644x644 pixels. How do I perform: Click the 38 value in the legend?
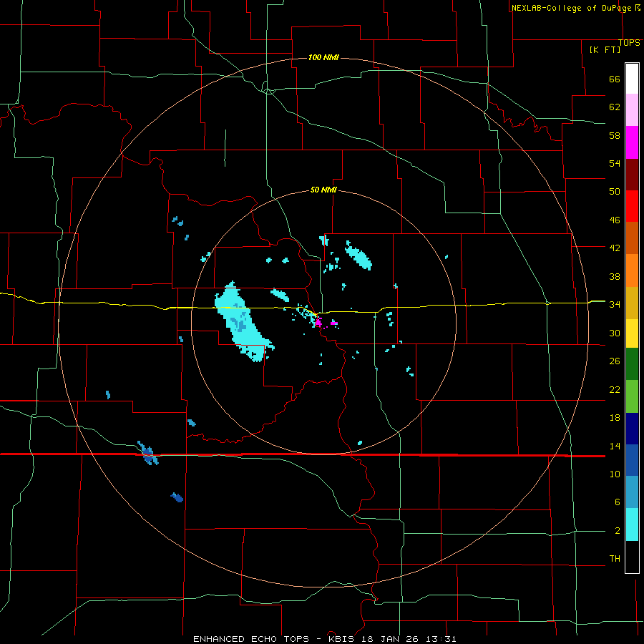click(615, 277)
